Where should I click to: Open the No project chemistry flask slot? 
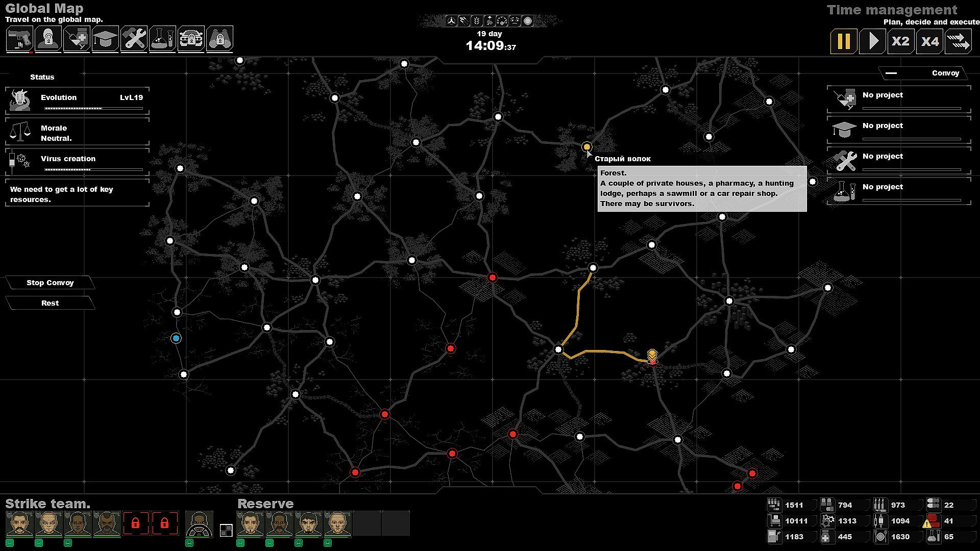[x=899, y=191]
